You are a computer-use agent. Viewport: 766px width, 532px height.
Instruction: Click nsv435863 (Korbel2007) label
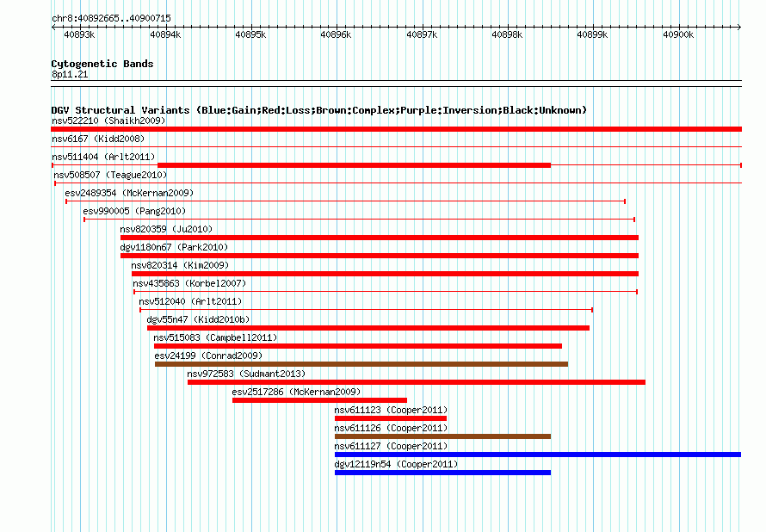click(x=189, y=283)
